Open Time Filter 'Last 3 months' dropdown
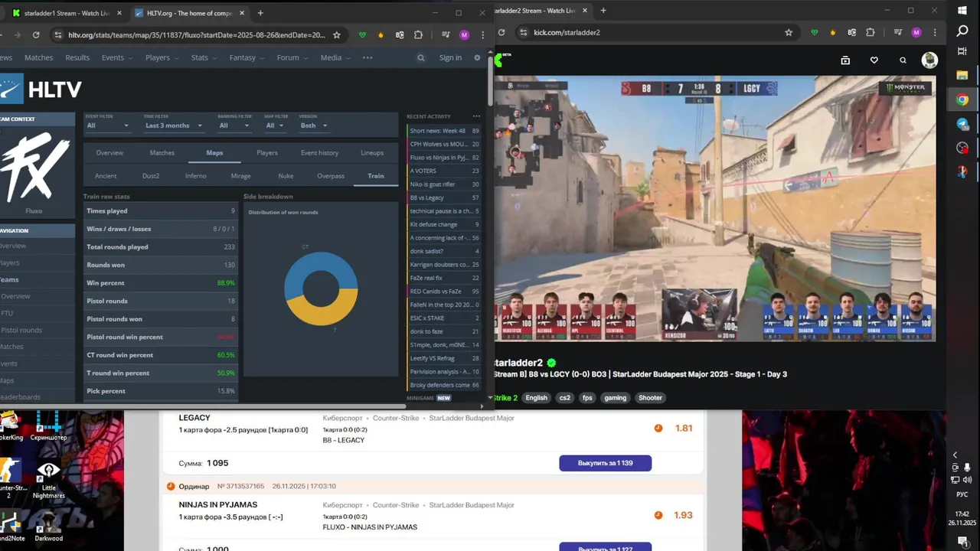The width and height of the screenshot is (980, 551). click(x=174, y=126)
